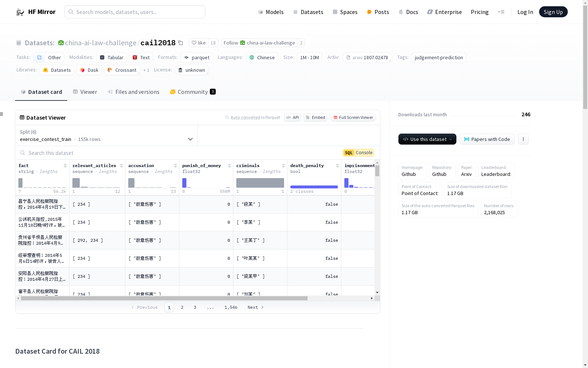The image size is (588, 368).
Task: Click the table horizontal scrollbar
Action: click(x=164, y=298)
